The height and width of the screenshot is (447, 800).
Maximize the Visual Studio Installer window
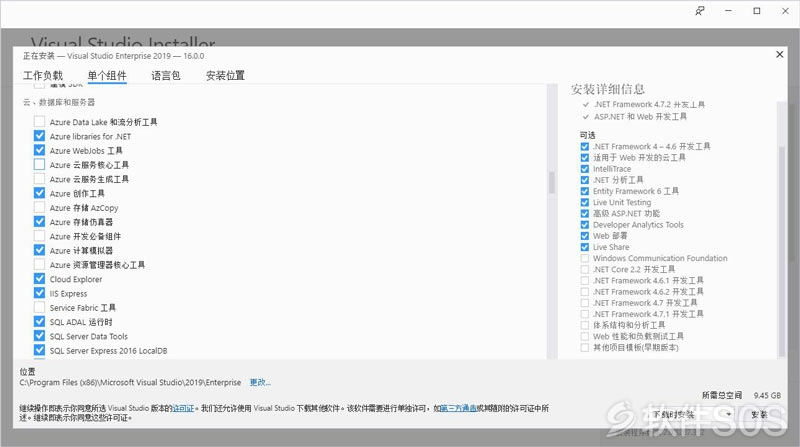[757, 11]
